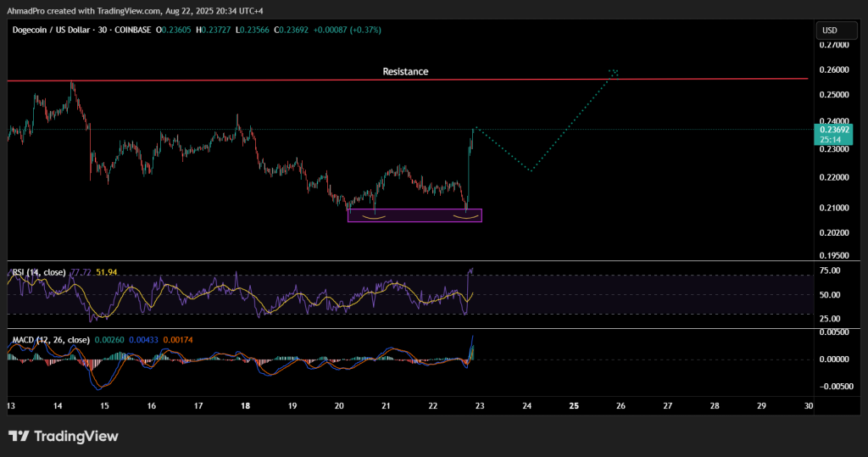Open the MACD indicator legend
The height and width of the screenshot is (457, 868).
pyautogui.click(x=51, y=340)
